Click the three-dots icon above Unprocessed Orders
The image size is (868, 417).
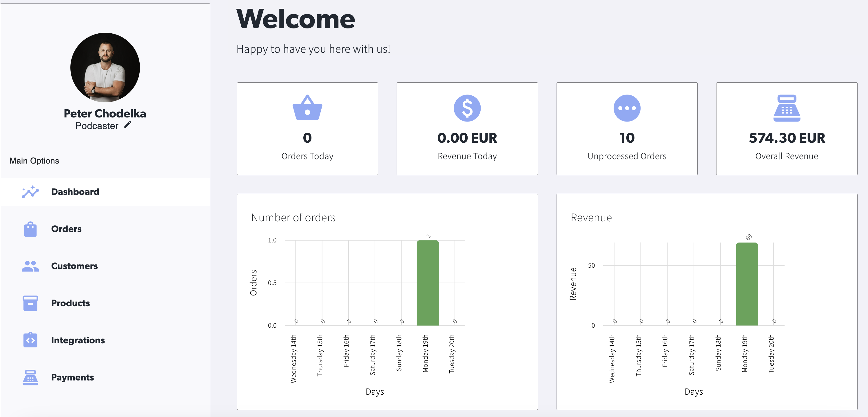[627, 108]
